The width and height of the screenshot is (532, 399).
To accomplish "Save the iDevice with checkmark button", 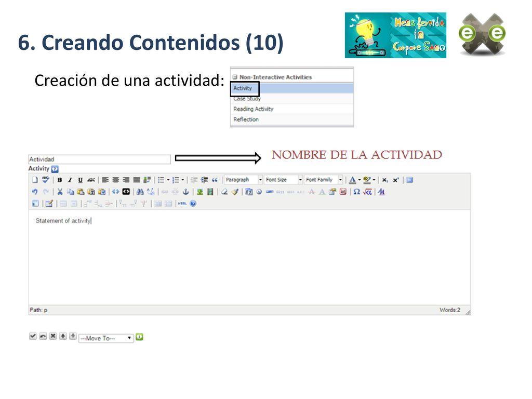I will (33, 336).
